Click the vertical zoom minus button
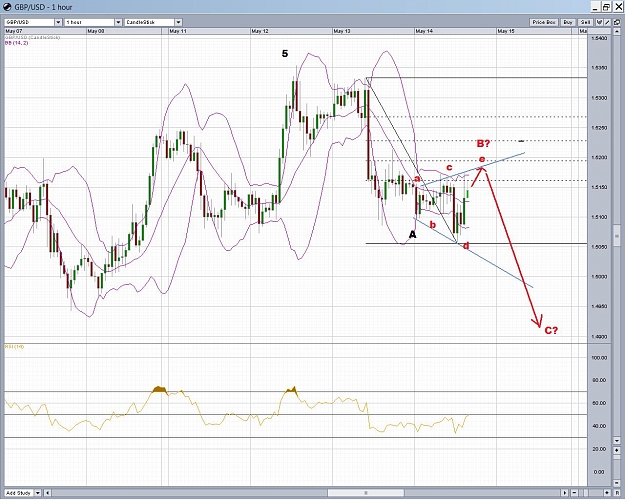This screenshot has width=625, height=500. pos(617,483)
